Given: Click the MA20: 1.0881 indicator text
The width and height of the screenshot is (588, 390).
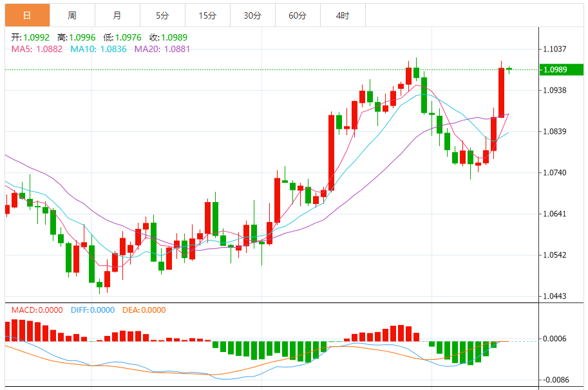Looking at the screenshot, I should click(x=162, y=49).
